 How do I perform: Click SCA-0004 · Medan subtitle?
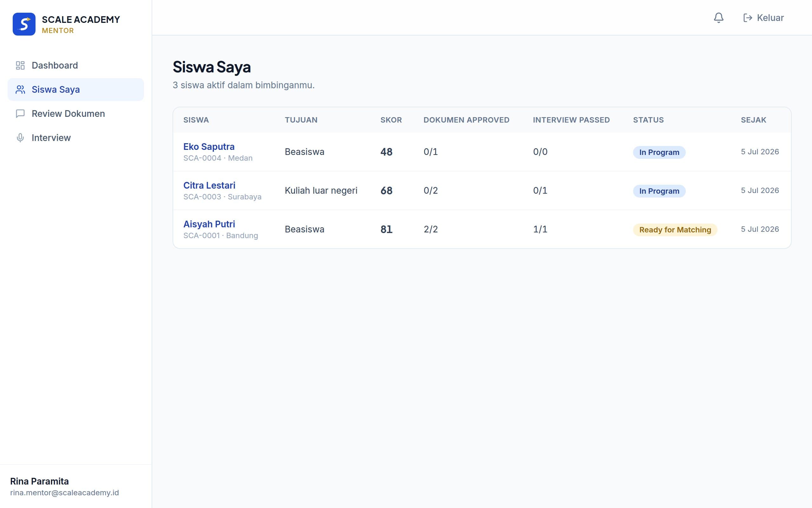(x=218, y=158)
